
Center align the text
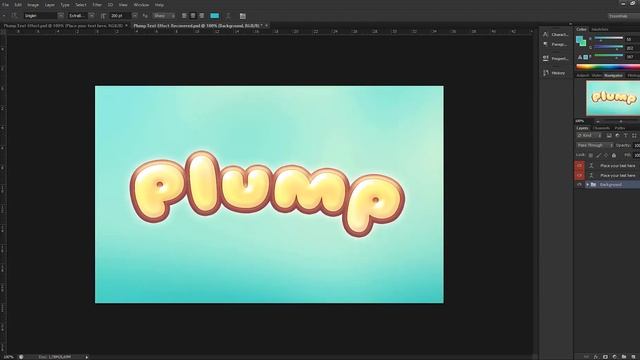click(193, 16)
